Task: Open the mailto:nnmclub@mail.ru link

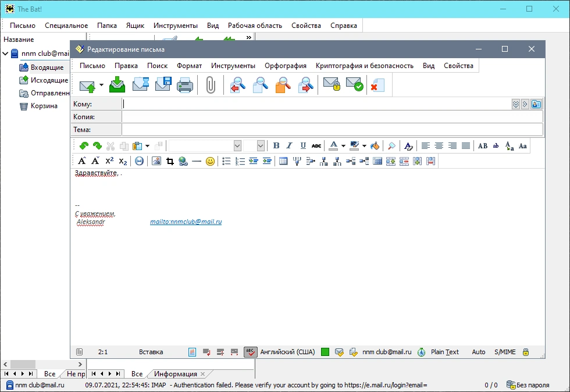Action: [x=186, y=222]
